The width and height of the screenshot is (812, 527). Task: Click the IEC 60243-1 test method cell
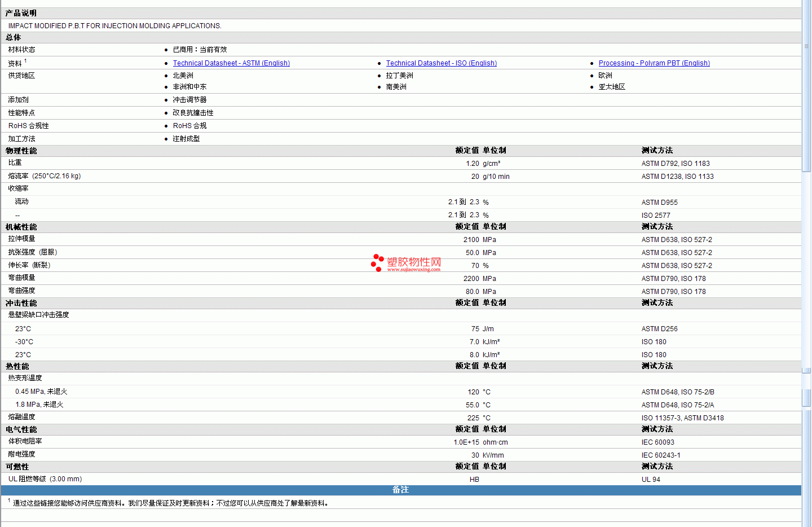point(660,455)
